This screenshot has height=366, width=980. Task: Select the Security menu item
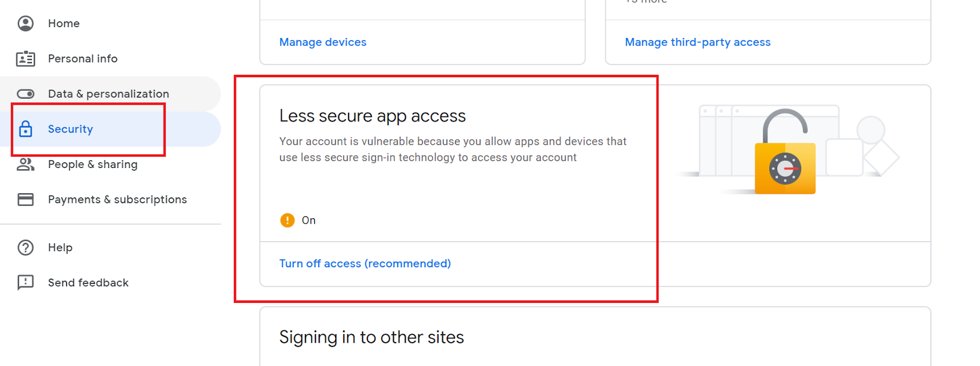pos(70,129)
